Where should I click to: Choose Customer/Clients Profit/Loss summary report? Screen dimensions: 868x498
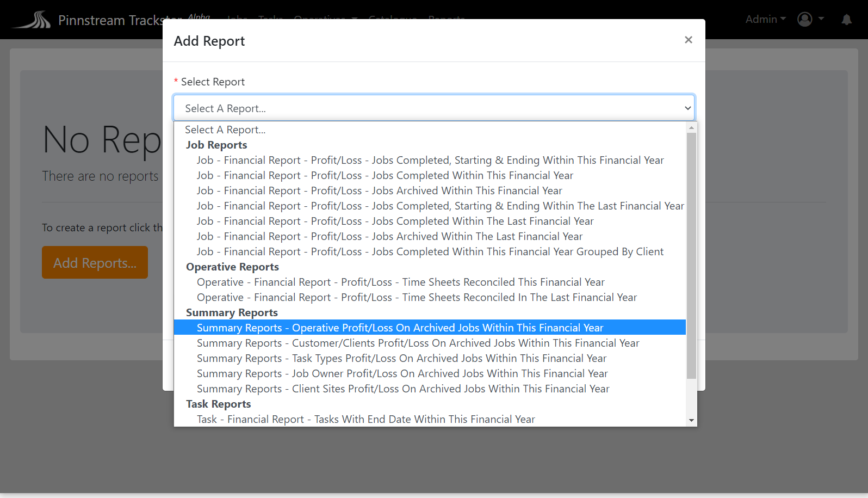click(418, 343)
